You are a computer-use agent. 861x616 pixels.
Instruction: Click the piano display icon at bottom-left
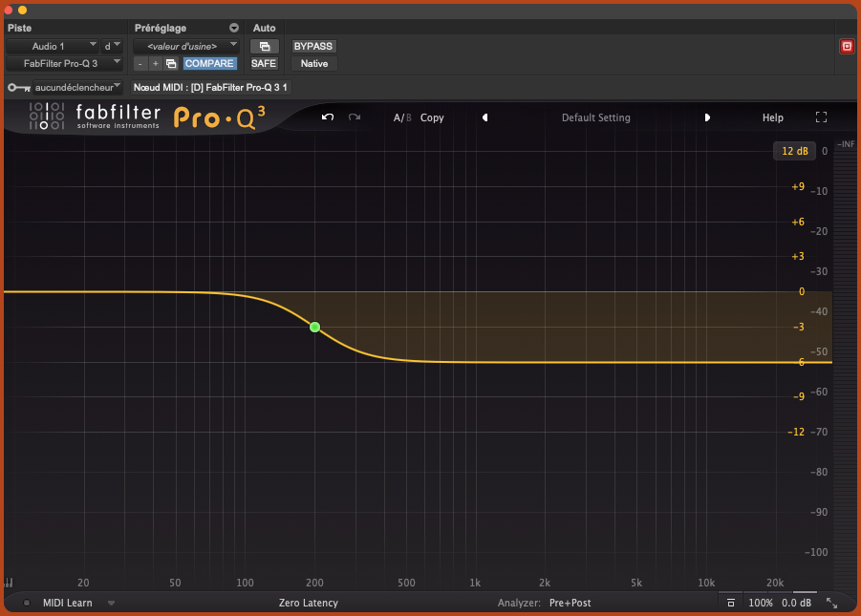click(x=9, y=583)
